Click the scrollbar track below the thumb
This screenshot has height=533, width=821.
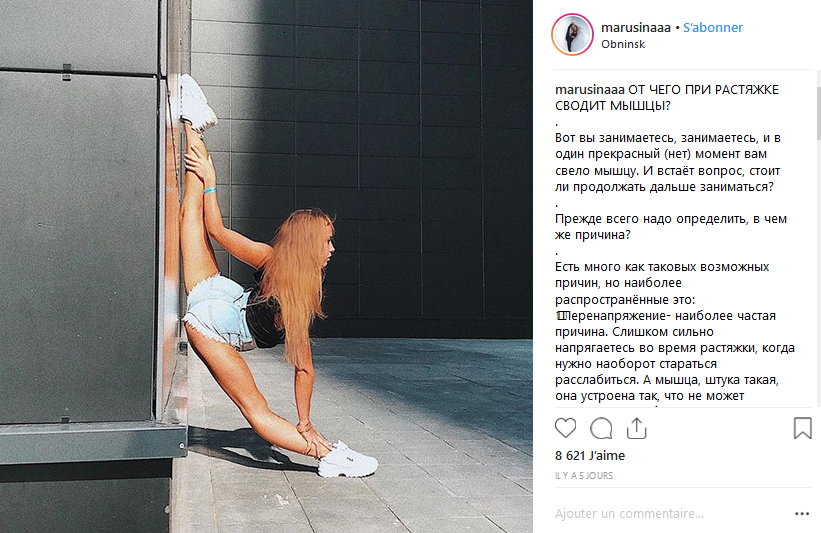tap(818, 272)
